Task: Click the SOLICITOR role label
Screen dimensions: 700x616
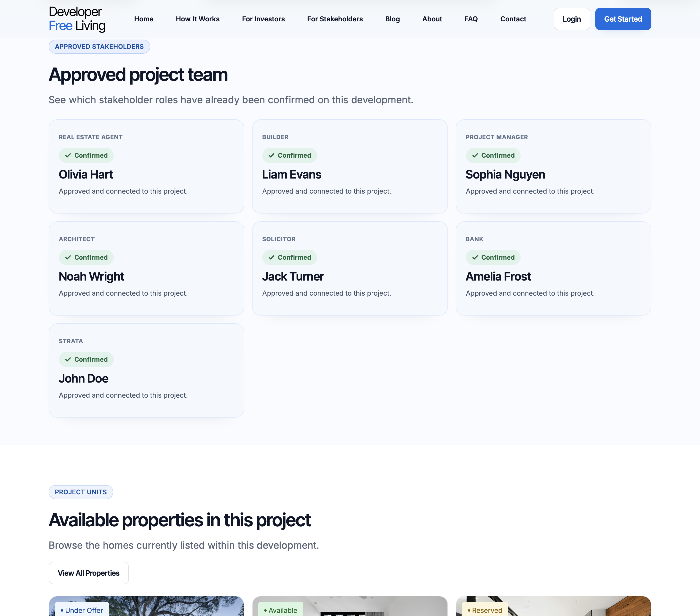Action: coord(279,239)
